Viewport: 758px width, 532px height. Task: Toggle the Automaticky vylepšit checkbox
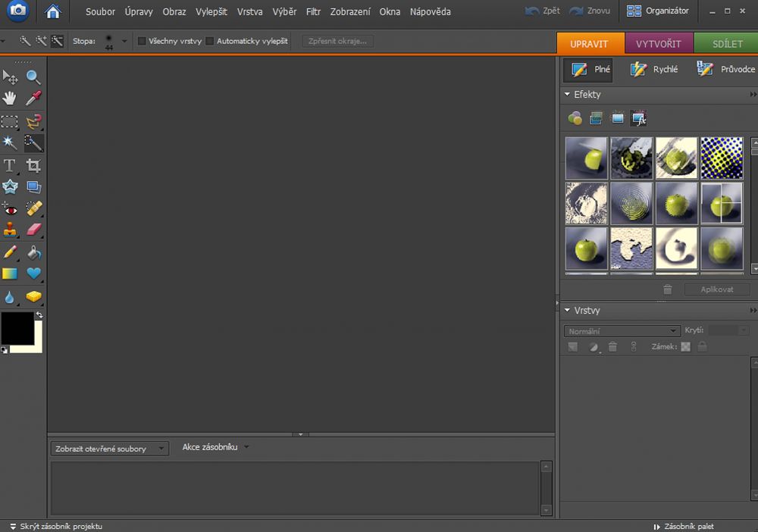210,41
